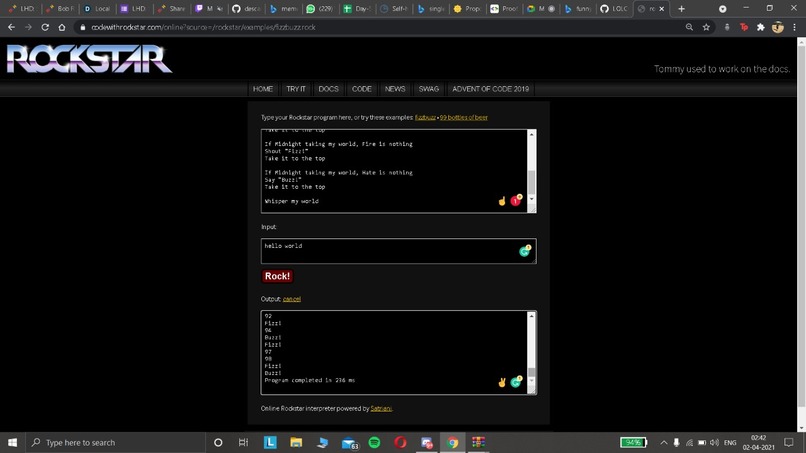Switch to the LOLC GitHub tab

point(614,9)
